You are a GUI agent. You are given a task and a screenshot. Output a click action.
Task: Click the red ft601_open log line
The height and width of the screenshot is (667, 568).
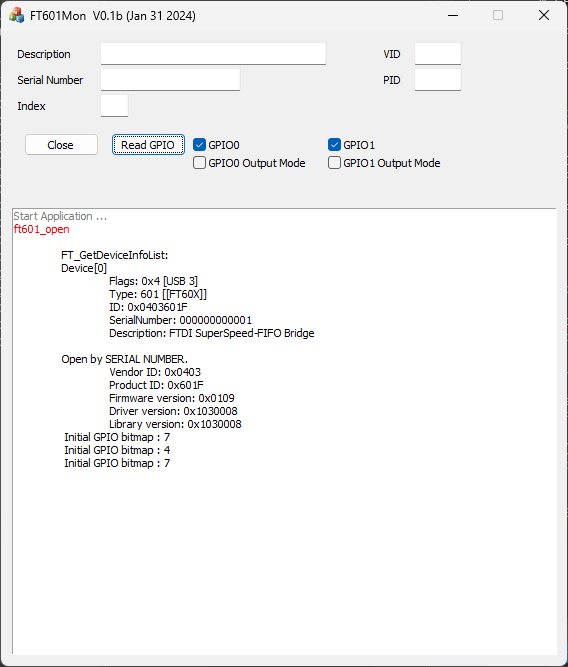pyautogui.click(x=42, y=229)
